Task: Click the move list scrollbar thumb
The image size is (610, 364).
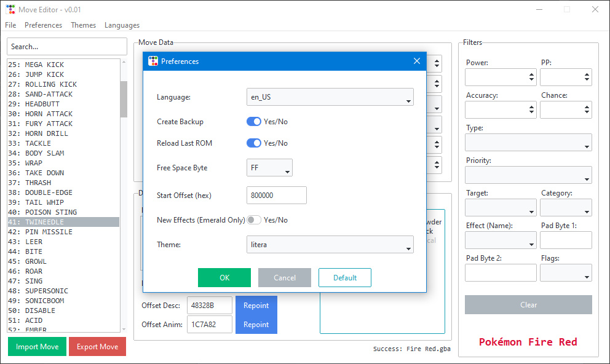Action: pyautogui.click(x=124, y=98)
